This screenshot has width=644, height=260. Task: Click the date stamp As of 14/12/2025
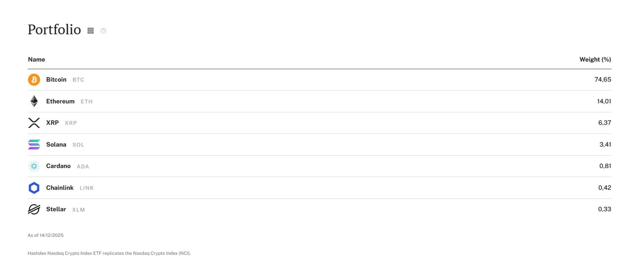[46, 235]
